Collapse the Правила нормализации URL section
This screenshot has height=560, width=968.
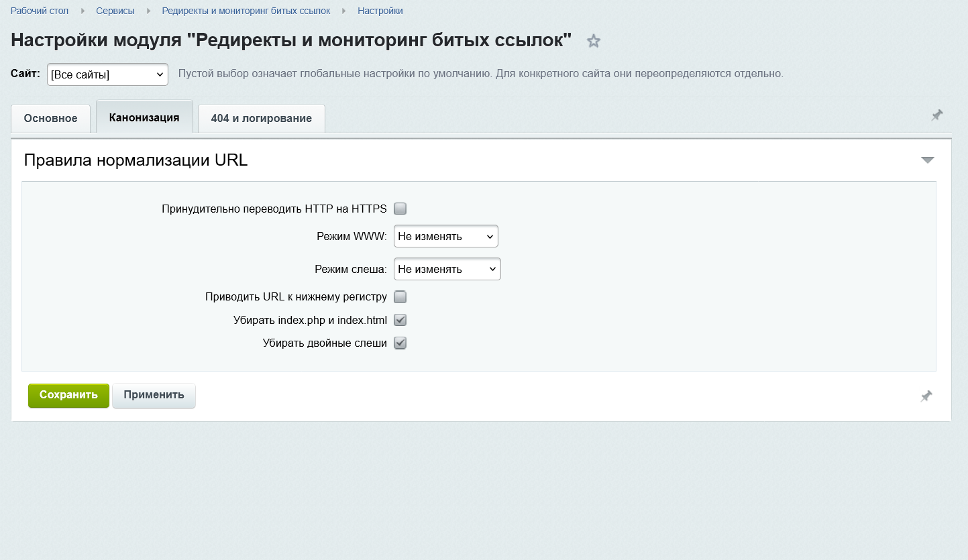pos(928,160)
